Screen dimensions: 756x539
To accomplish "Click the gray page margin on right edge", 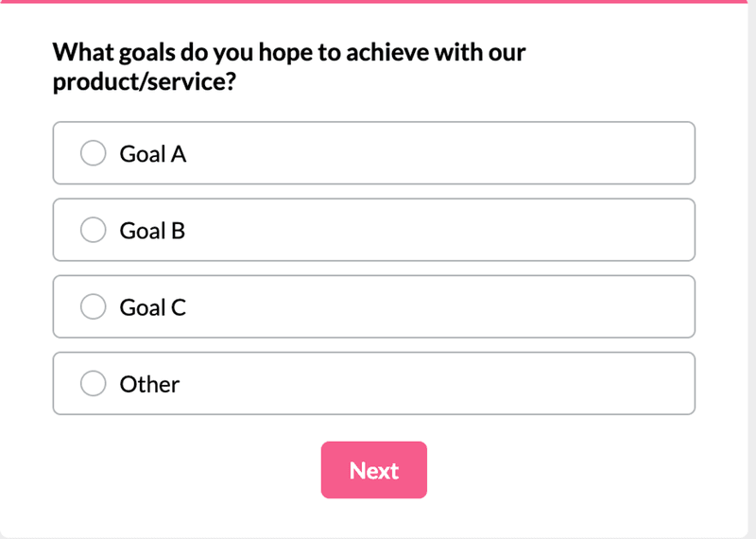I will point(751,284).
